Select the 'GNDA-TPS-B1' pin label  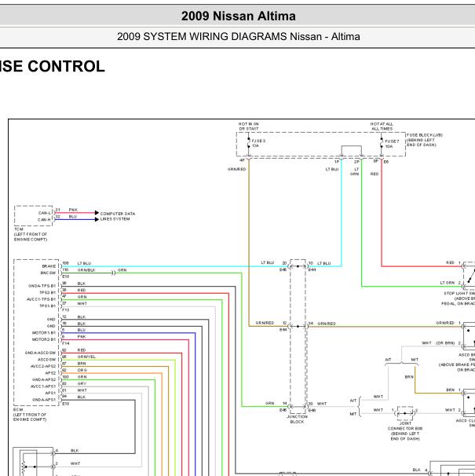[x=42, y=286]
